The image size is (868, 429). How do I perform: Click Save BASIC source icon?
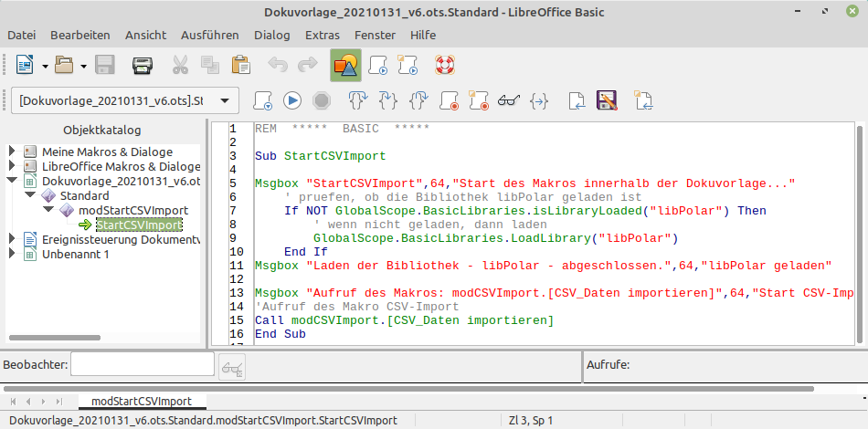point(608,100)
